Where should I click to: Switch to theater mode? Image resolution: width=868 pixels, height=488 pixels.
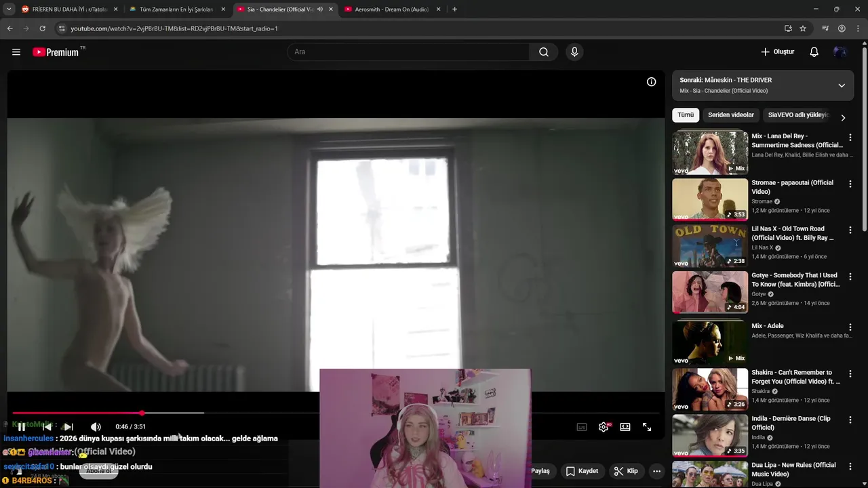click(625, 427)
